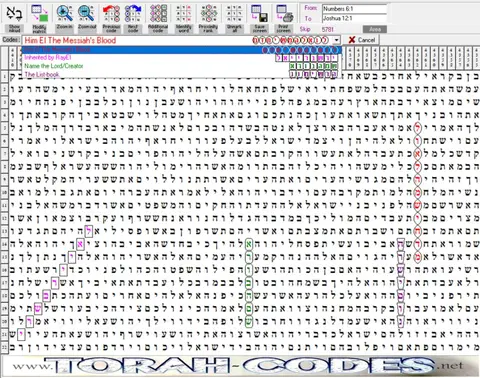Go to the Previous code
This screenshot has height=378, width=480.
pos(111,18)
